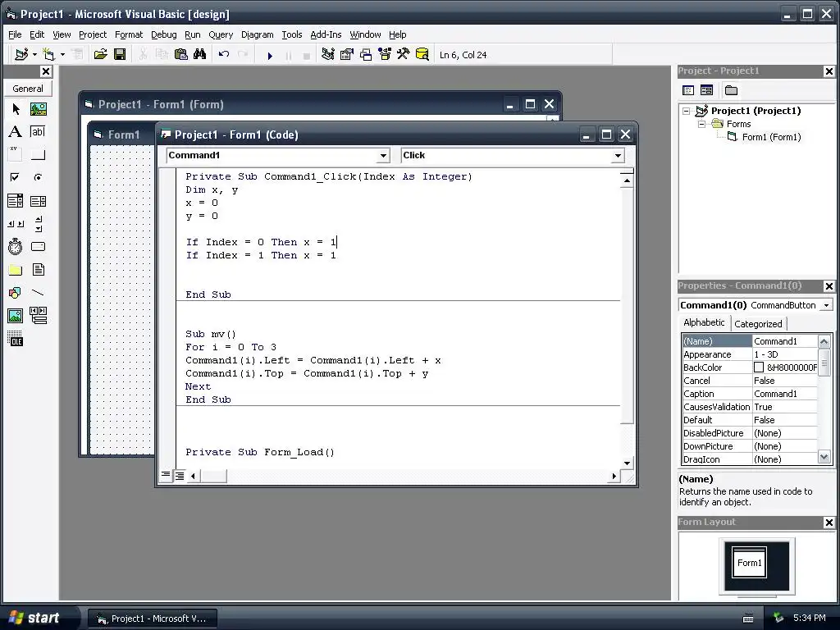Screen dimensions: 840x630
Task: Select the DirListBox folder tool
Action: (x=16, y=269)
